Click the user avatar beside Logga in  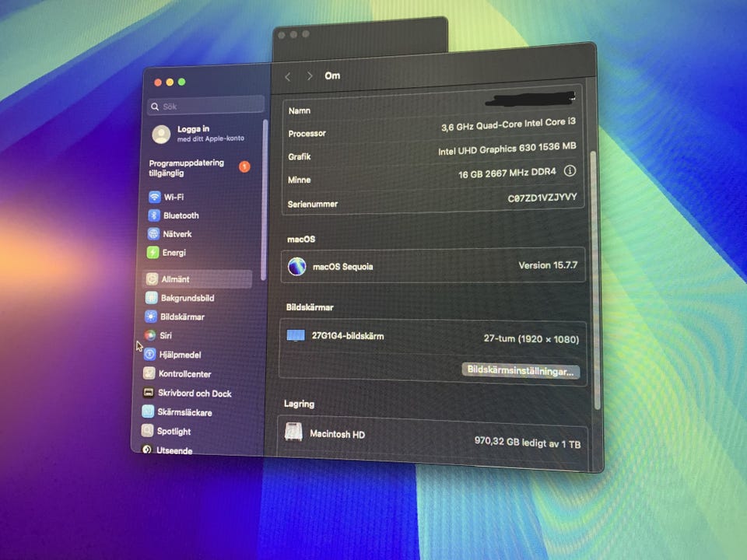162,135
